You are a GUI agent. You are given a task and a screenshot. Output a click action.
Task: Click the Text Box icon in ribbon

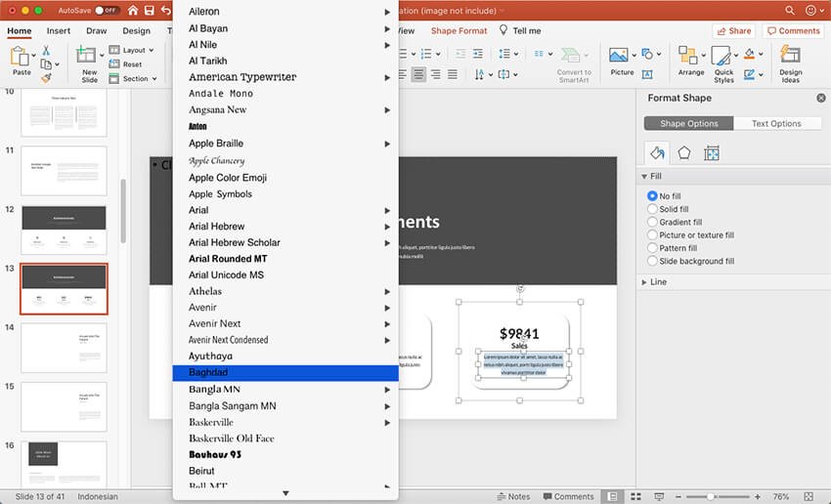coord(647,74)
